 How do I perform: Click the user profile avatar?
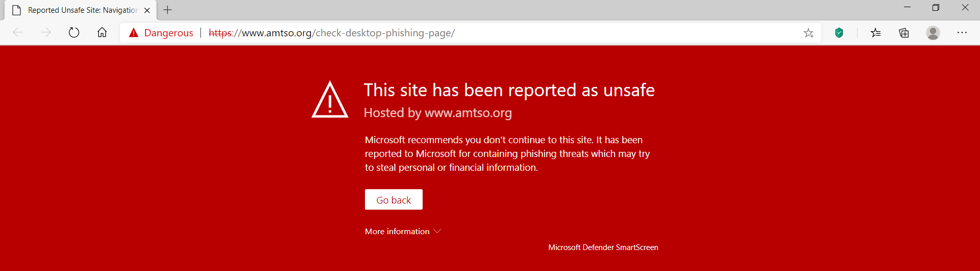(933, 33)
